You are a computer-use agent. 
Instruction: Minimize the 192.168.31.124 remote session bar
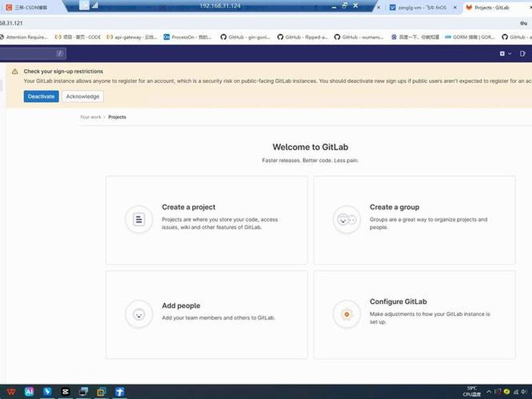pyautogui.click(x=334, y=6)
